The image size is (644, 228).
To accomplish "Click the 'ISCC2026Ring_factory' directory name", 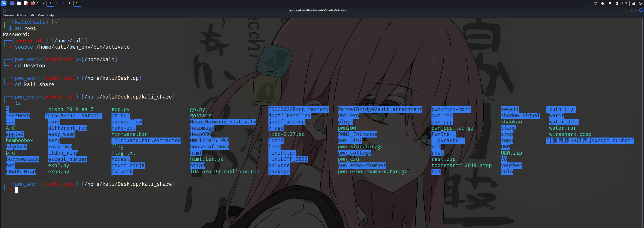I will click(x=299, y=109).
